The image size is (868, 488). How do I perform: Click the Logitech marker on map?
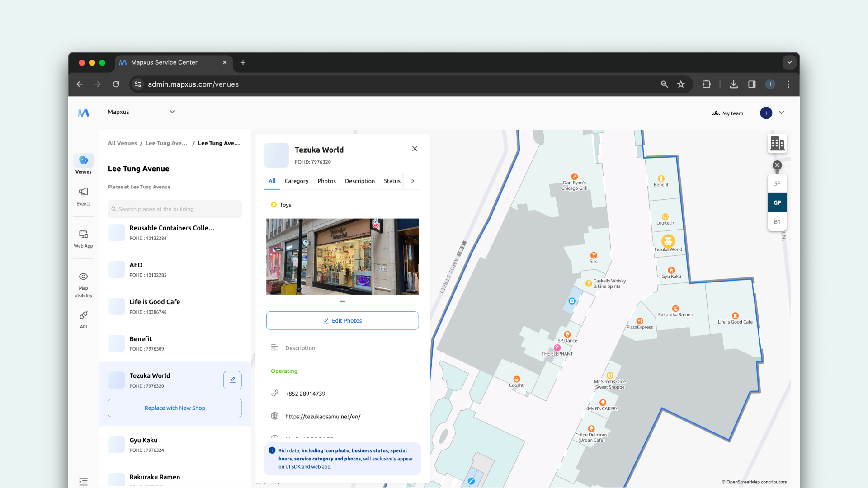tap(665, 217)
